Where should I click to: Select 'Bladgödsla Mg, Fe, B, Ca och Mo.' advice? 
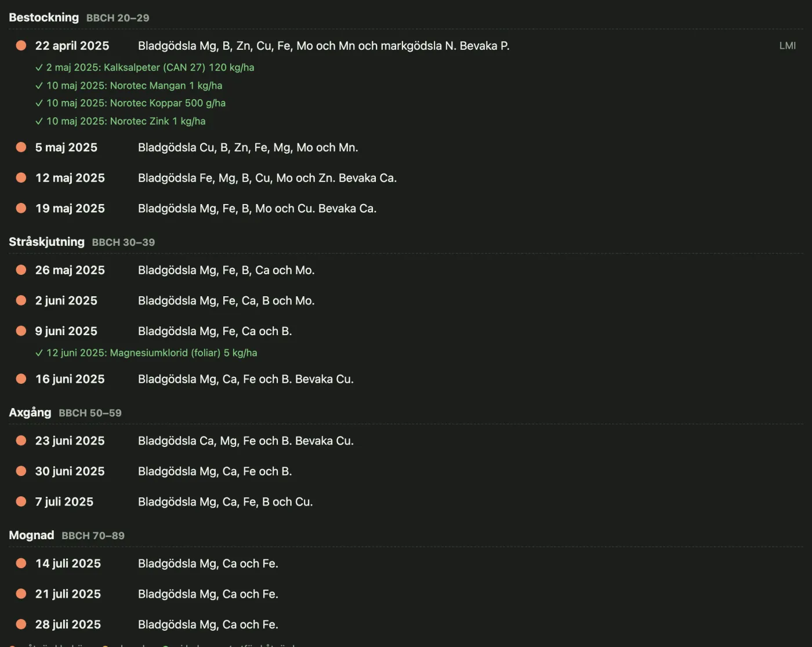(x=226, y=270)
